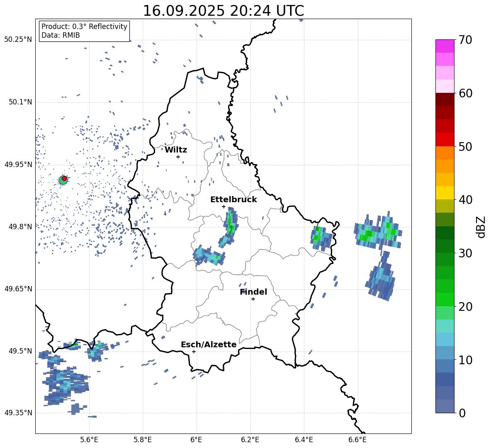491x448 pixels.
Task: Click the 49.5°N latitude label
Action: 20,351
